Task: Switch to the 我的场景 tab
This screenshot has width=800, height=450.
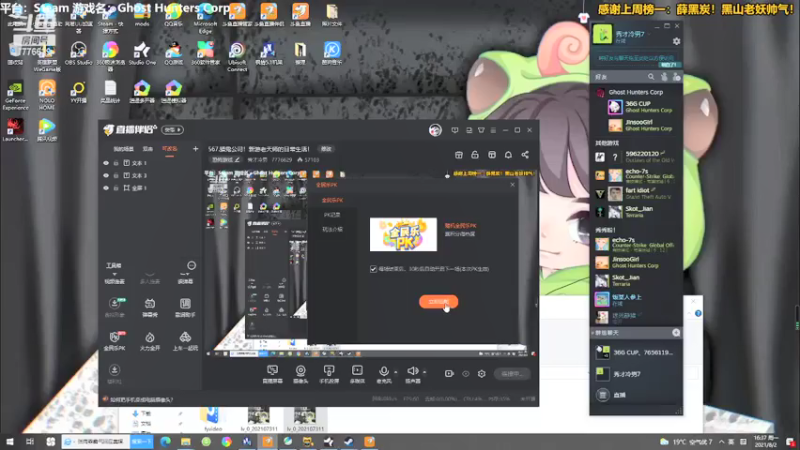Action: [123, 149]
